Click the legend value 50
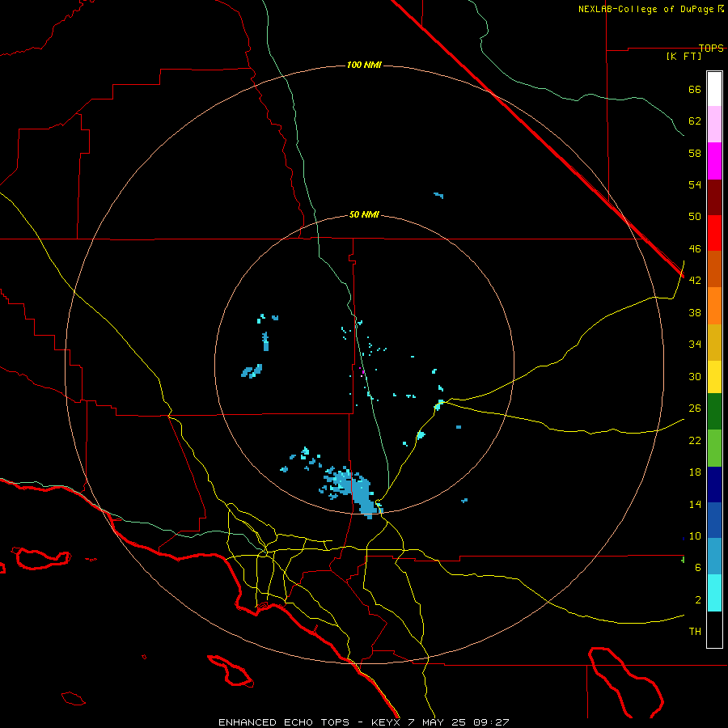The height and width of the screenshot is (728, 728). point(695,217)
